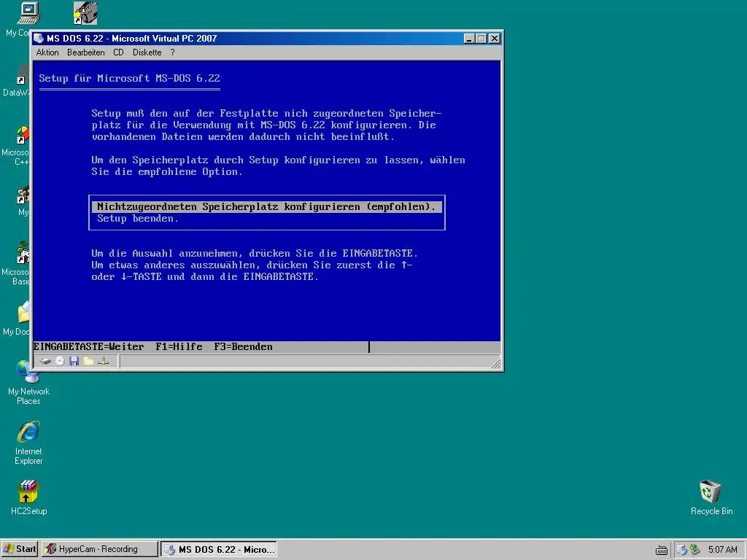
Task: Click the network adapter status icon
Action: (104, 362)
